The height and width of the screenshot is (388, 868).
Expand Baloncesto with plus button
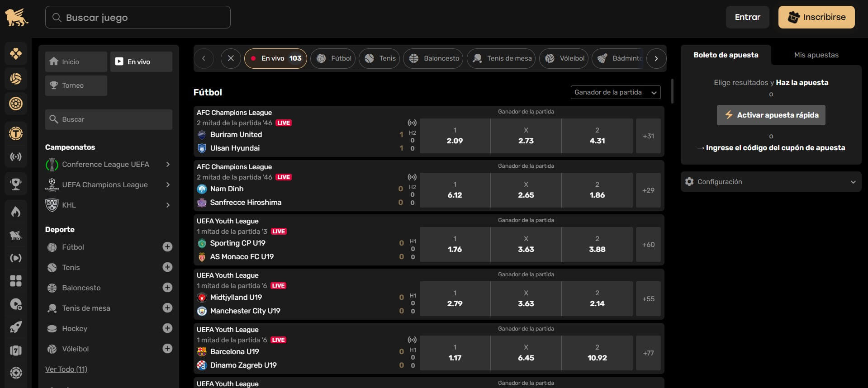tap(167, 287)
